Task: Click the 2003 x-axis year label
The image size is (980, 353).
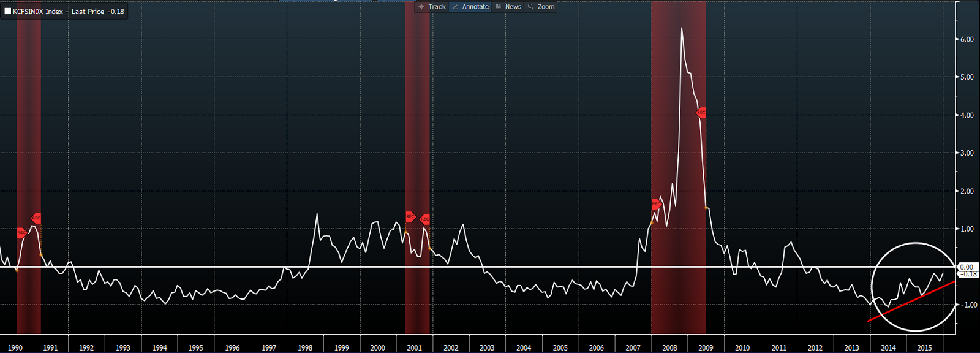Action: (487, 347)
